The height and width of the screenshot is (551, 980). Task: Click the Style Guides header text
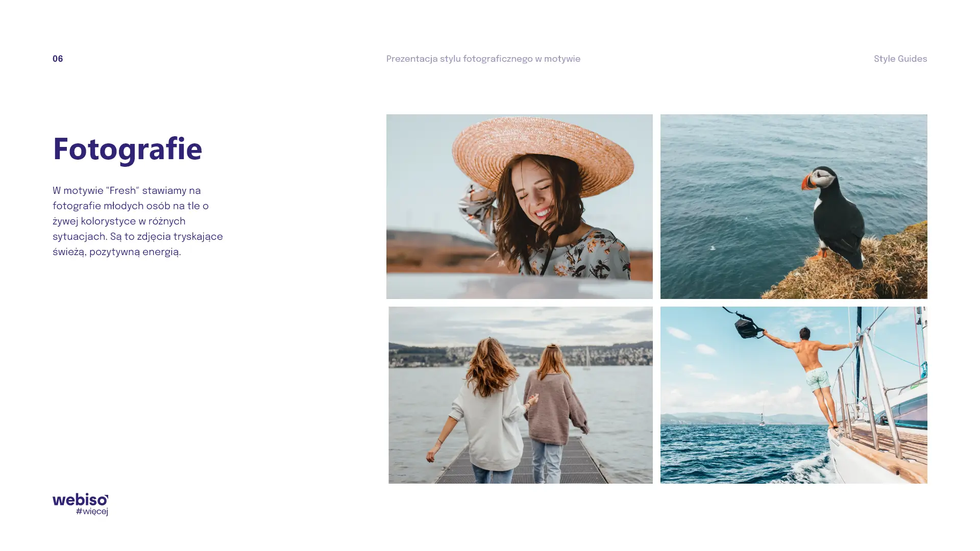click(x=900, y=59)
